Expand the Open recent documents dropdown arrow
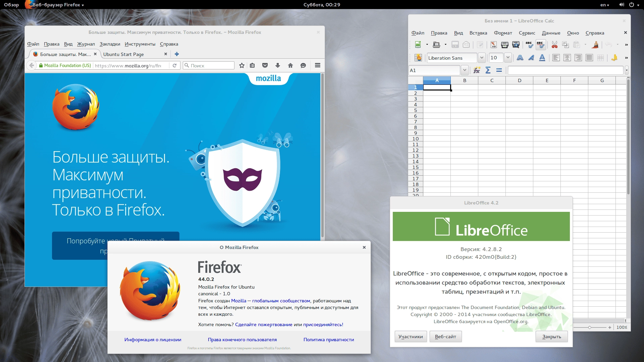This screenshot has width=644, height=362. 445,45
